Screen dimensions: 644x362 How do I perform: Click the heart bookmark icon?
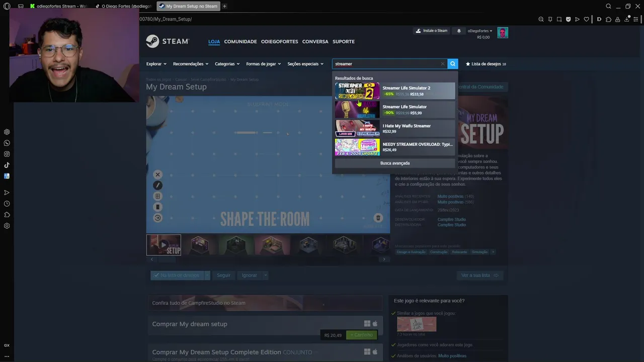point(586,19)
